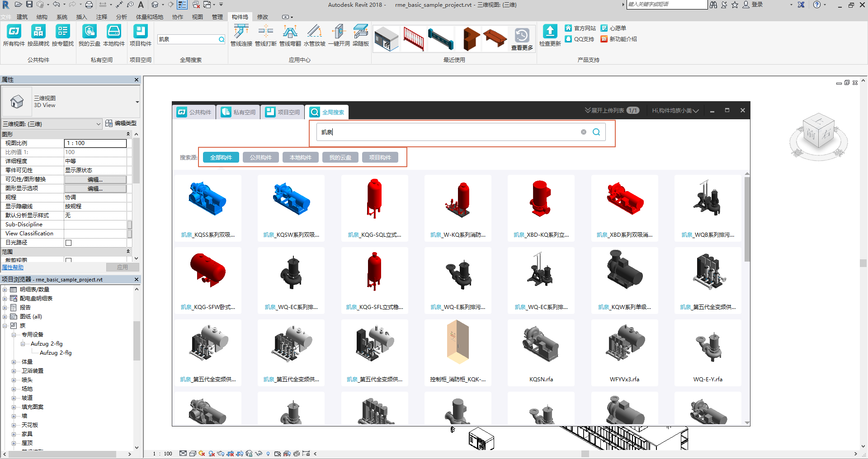Click 查看更多 recent history icon
The height and width of the screenshot is (459, 868).
click(x=522, y=39)
